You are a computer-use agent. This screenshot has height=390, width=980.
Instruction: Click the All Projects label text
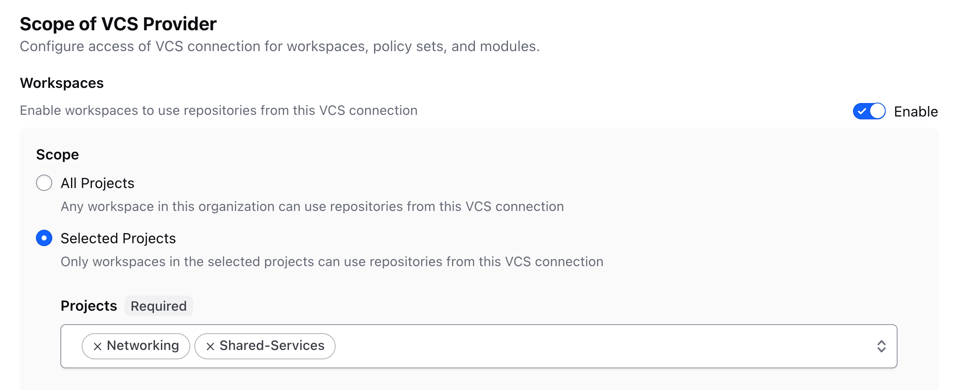(x=97, y=183)
